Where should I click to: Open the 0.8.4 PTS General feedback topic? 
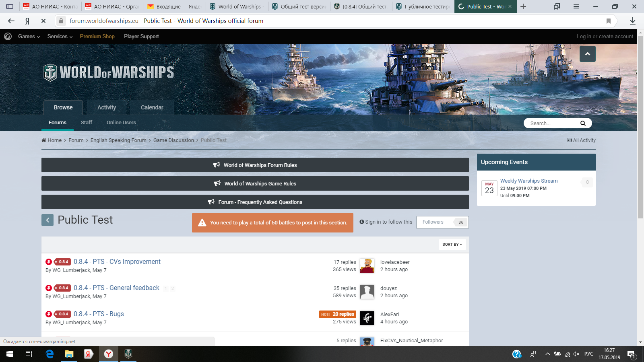116,288
